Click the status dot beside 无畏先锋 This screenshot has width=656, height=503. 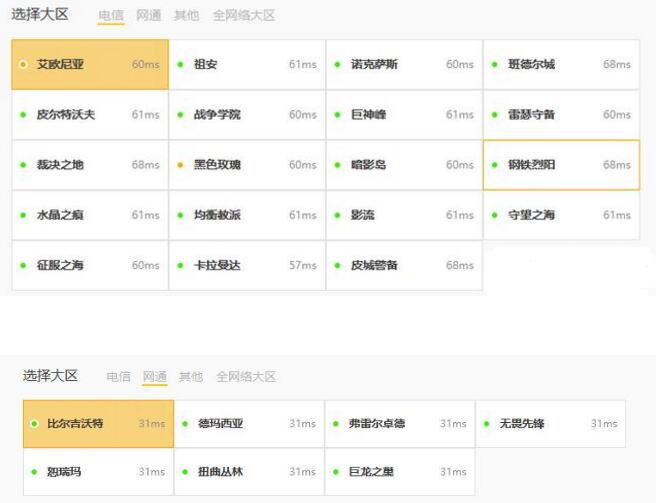pyautogui.click(x=486, y=424)
